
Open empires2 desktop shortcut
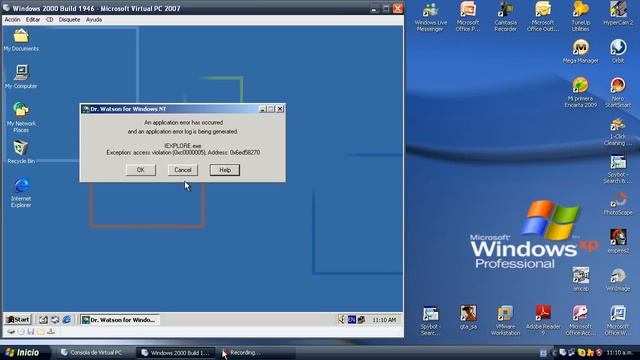tap(618, 241)
